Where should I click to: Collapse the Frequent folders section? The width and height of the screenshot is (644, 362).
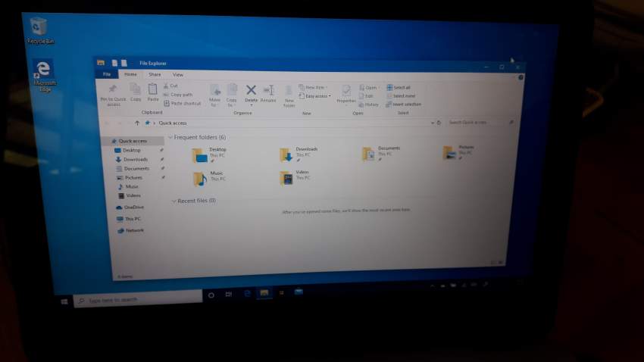170,137
